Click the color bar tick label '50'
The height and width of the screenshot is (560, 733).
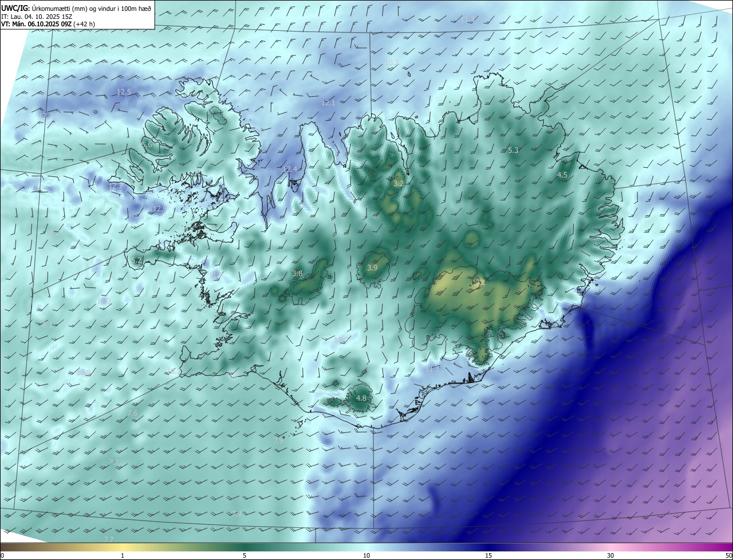tap(728, 556)
